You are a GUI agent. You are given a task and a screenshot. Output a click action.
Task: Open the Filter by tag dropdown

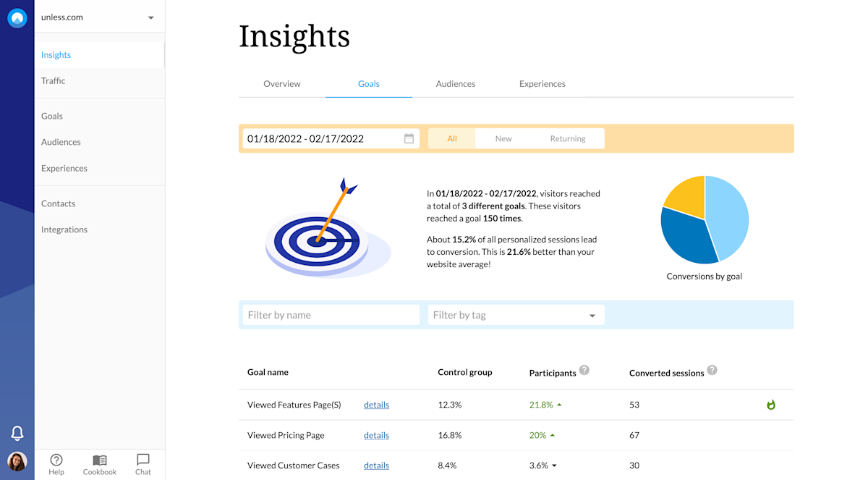point(516,315)
